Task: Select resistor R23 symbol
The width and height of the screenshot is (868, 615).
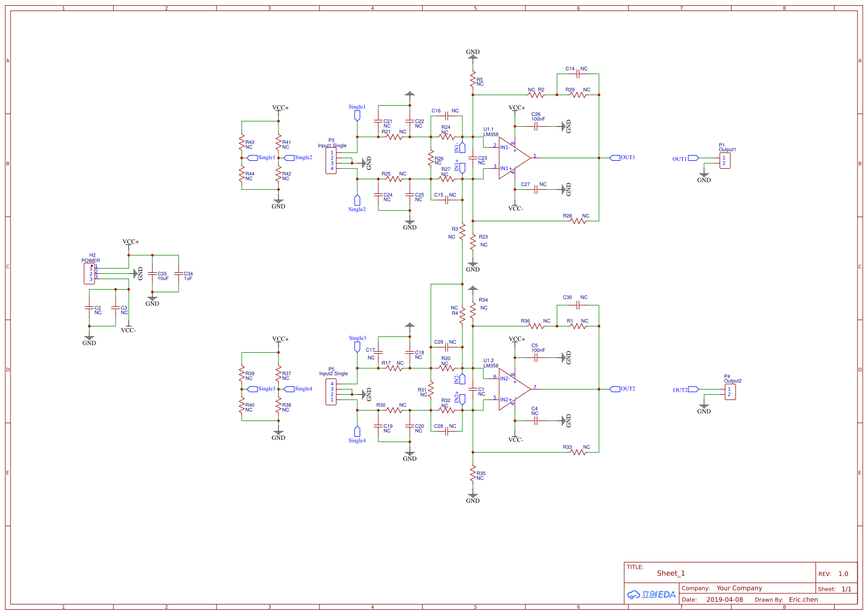Action: [473, 242]
